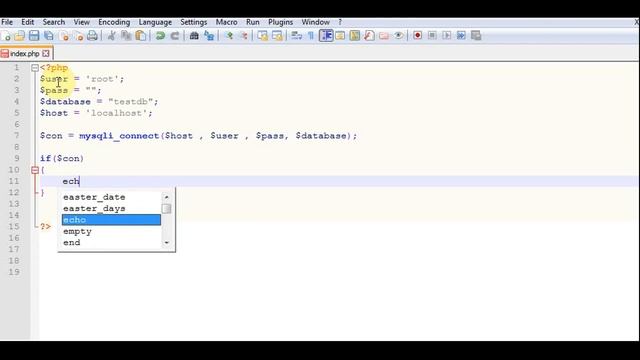
Task: Open the View menu
Action: 82,22
